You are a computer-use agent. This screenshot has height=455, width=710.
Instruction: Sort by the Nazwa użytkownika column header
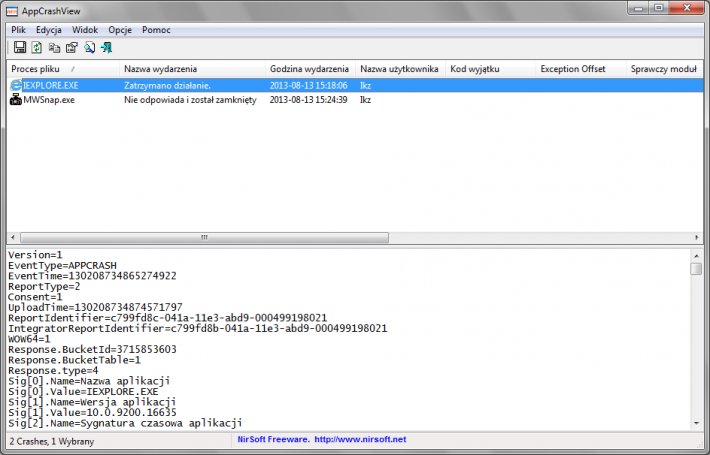(x=400, y=69)
